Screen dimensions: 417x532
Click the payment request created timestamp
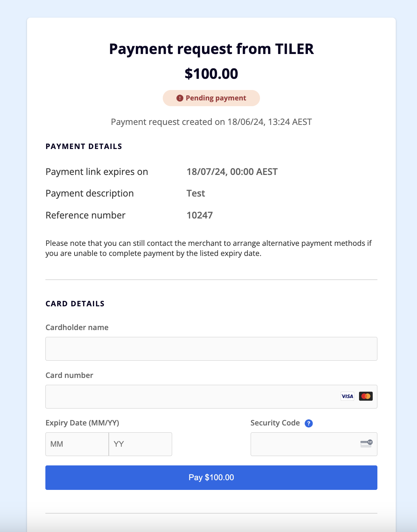pos(211,122)
